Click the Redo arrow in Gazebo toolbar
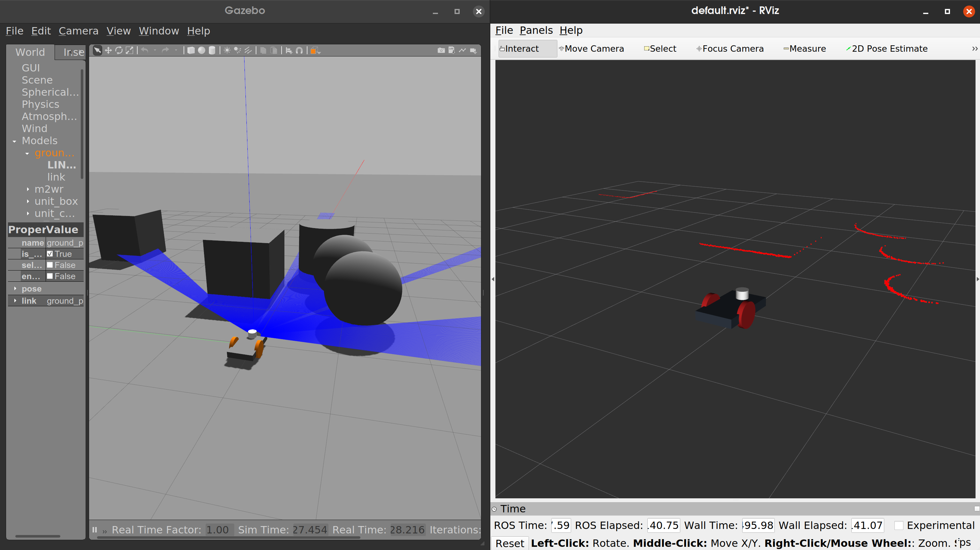Image resolution: width=980 pixels, height=550 pixels. coord(165,50)
